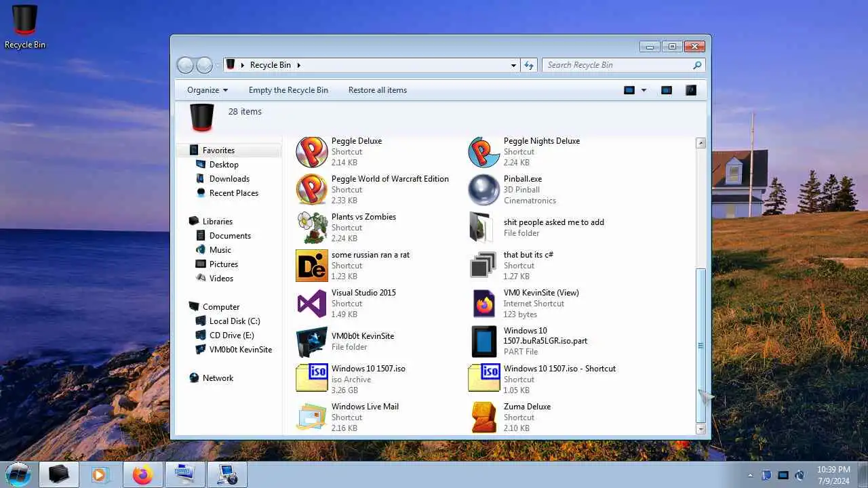
Task: Click the Back navigation button
Action: (185, 65)
